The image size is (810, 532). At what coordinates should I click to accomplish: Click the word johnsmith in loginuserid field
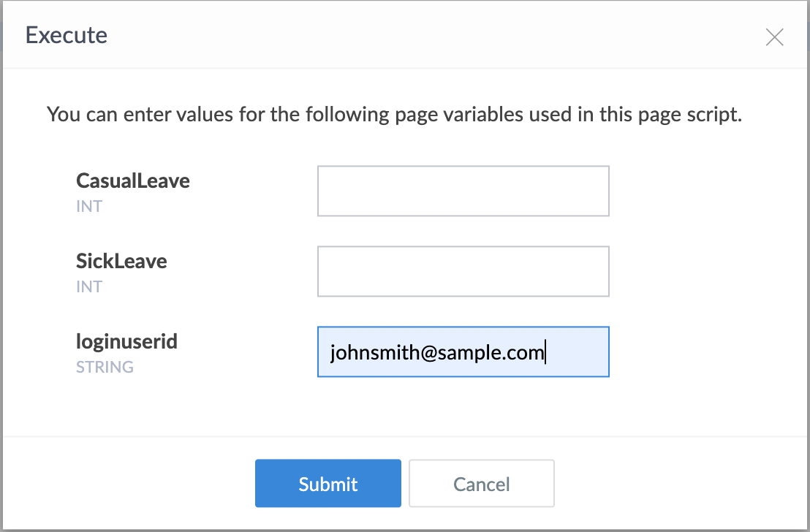pos(374,353)
